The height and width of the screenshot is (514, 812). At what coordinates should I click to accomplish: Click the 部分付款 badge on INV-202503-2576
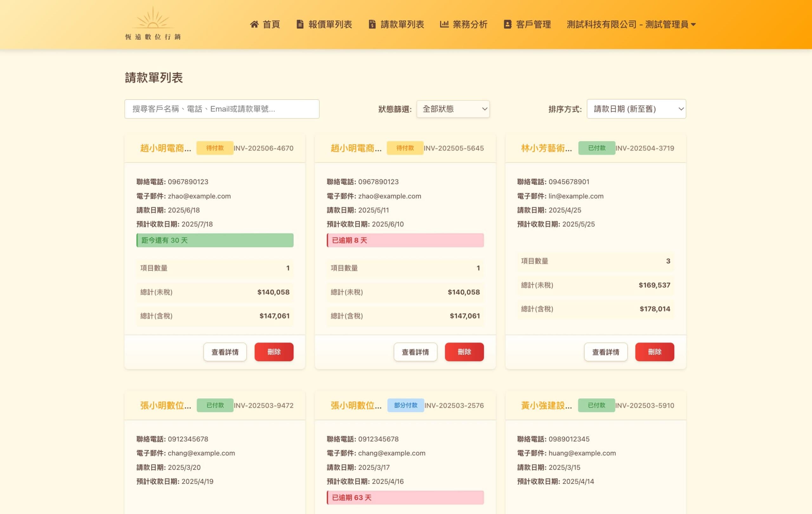(x=405, y=405)
